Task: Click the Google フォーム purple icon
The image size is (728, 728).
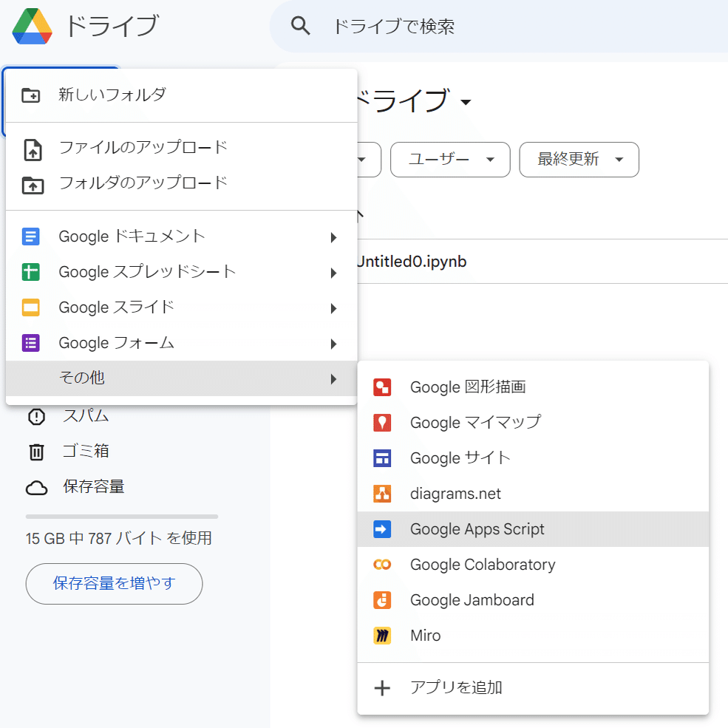Action: coord(31,343)
